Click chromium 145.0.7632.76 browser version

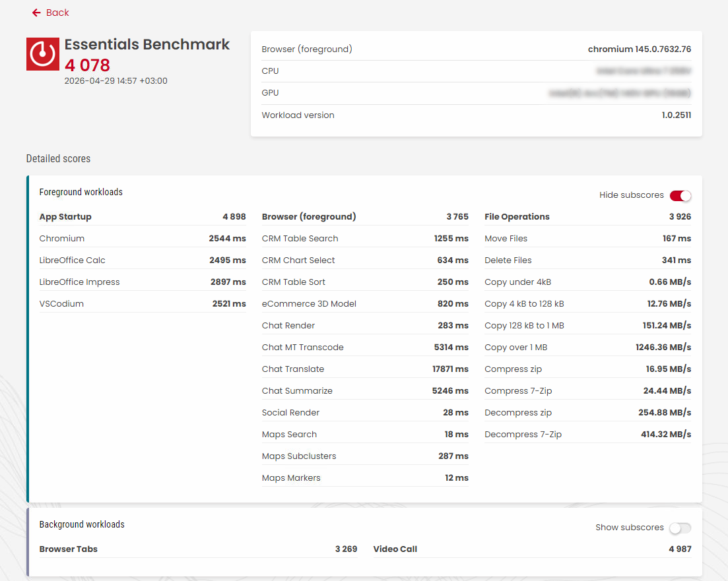pyautogui.click(x=640, y=49)
